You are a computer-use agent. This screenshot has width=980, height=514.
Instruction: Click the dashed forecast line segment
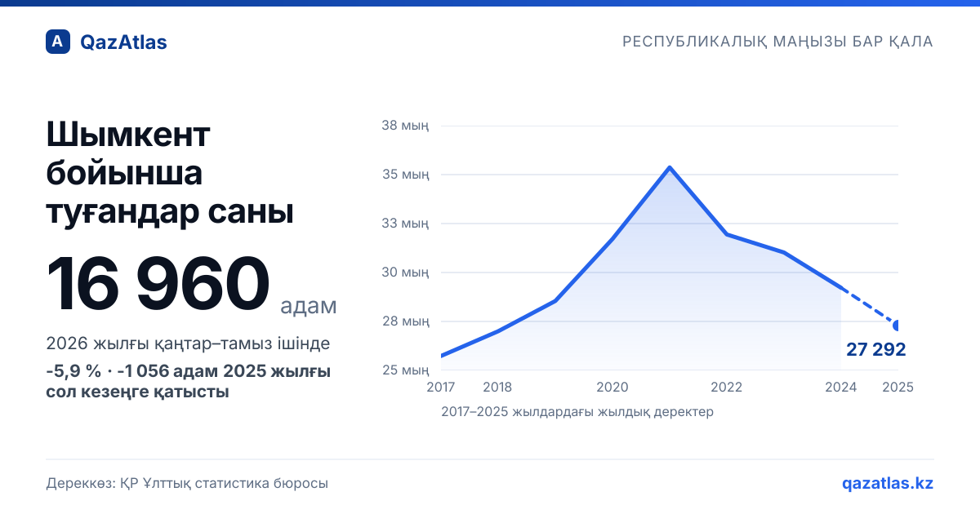(x=869, y=307)
